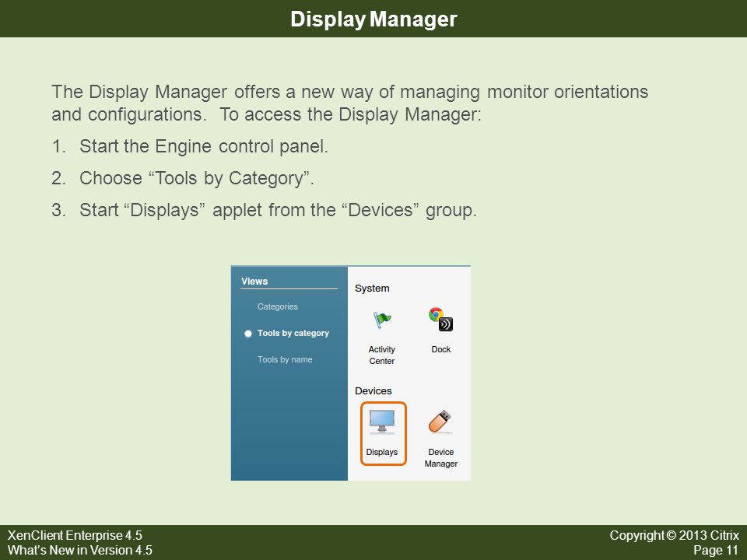
Task: Click the Device Manager label text
Action: [x=440, y=457]
